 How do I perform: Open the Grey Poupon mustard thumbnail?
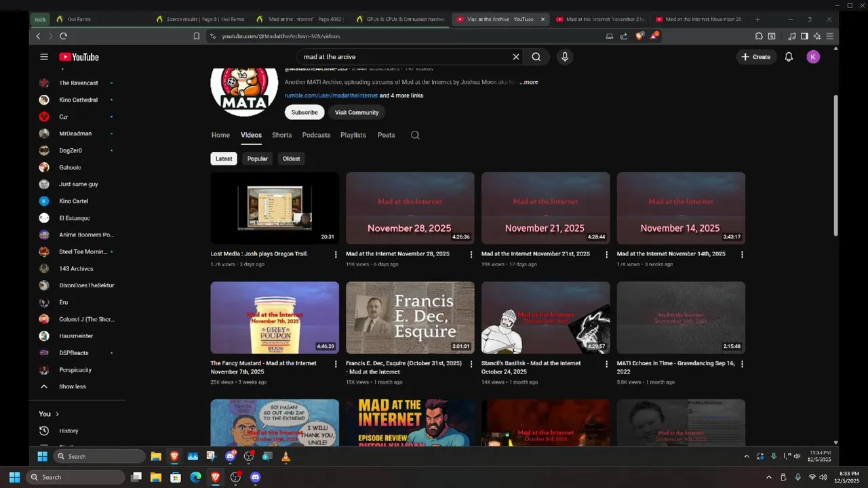275,318
